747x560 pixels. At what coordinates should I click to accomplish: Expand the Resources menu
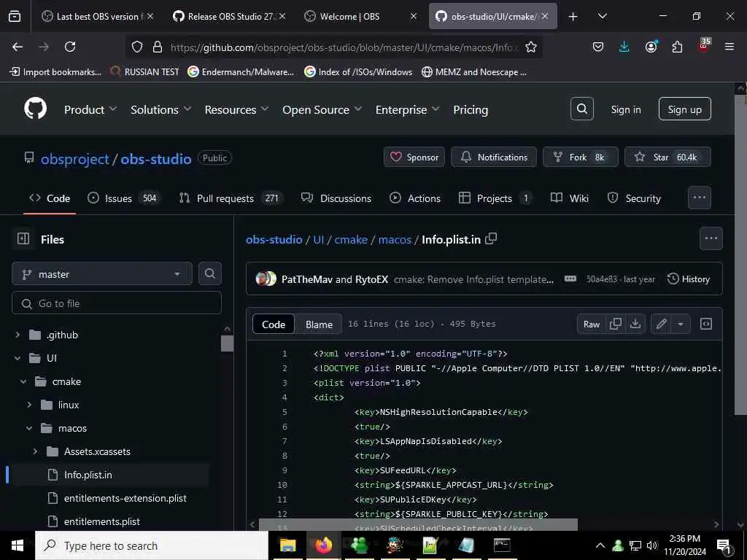point(237,109)
